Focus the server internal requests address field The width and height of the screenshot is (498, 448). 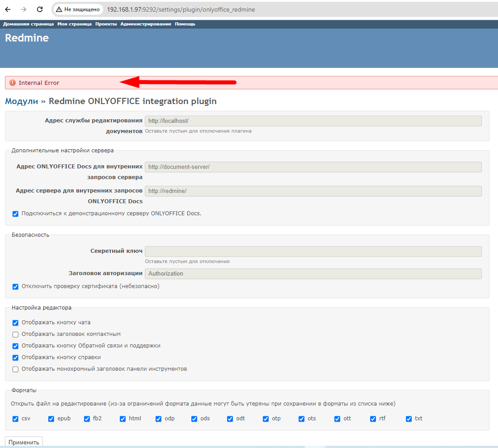(313, 191)
